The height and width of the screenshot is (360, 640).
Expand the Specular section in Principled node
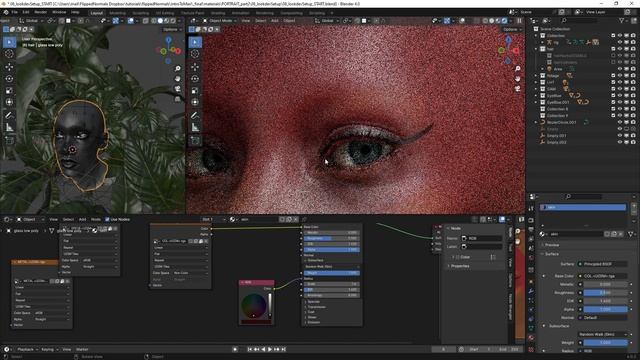point(313,302)
